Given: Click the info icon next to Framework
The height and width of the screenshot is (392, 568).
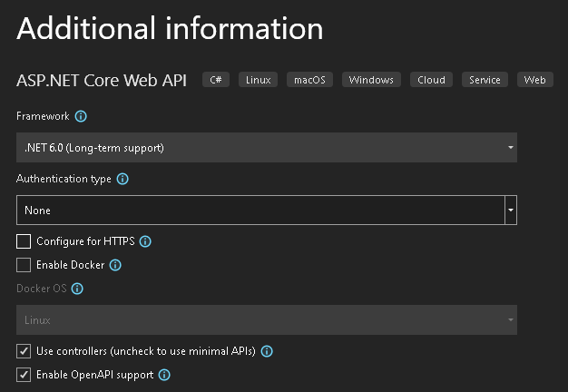Looking at the screenshot, I should point(81,116).
